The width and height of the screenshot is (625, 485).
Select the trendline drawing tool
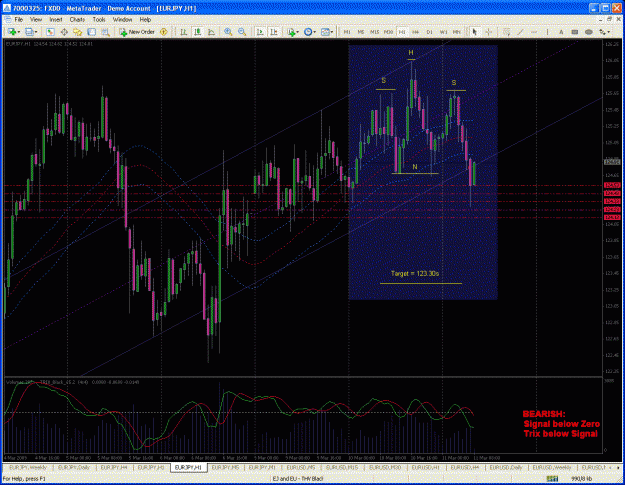point(520,32)
